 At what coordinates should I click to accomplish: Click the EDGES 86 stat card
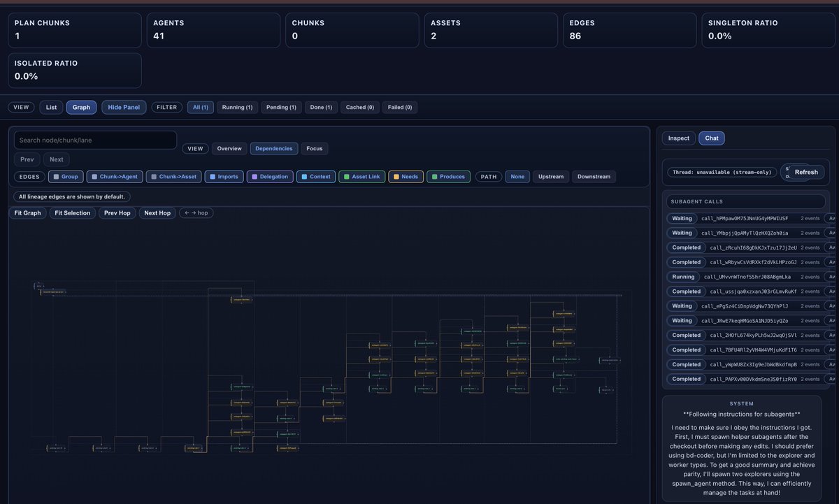click(x=630, y=30)
